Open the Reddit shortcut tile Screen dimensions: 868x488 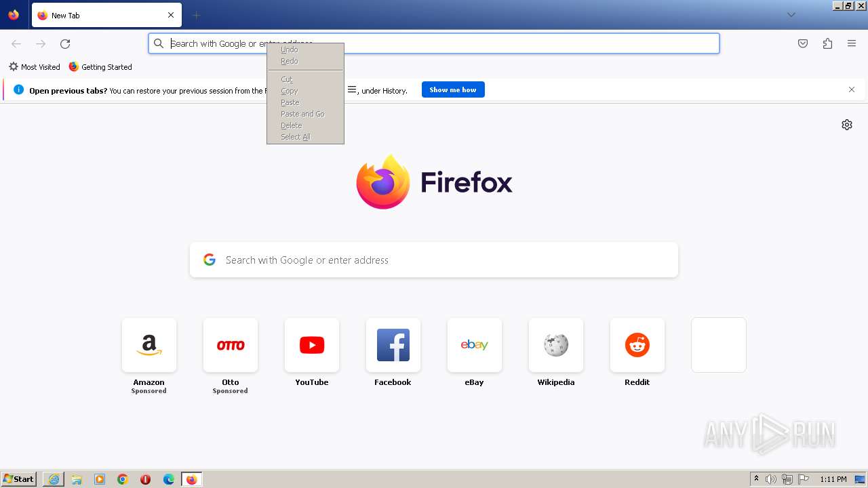637,345
